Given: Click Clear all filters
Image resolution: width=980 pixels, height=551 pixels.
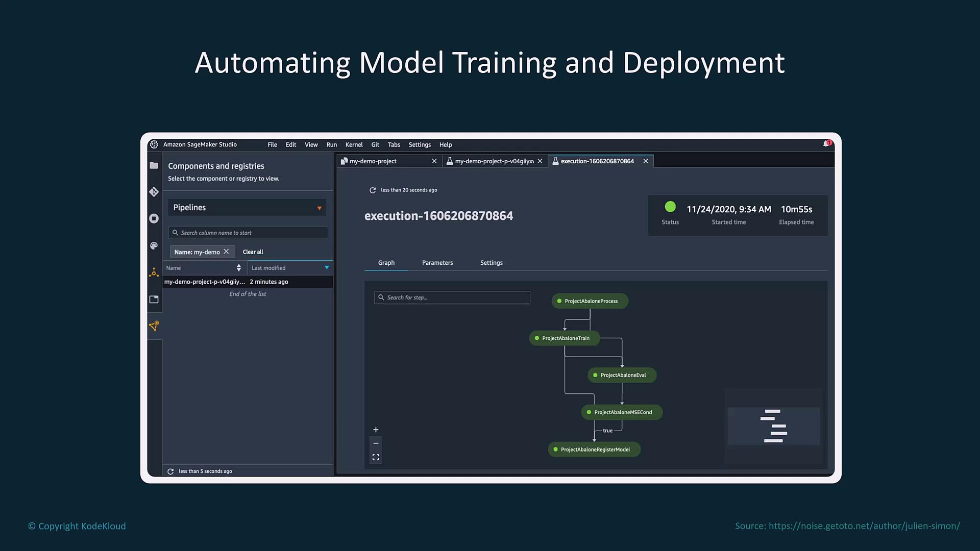Looking at the screenshot, I should click(x=253, y=252).
